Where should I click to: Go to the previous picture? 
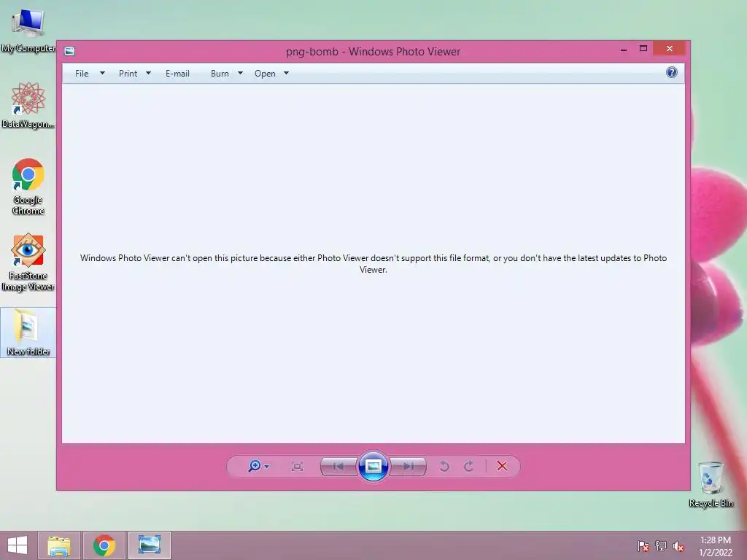pos(338,466)
